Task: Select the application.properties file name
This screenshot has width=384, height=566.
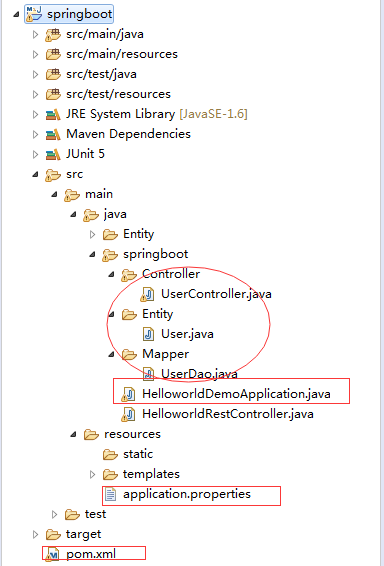Action: (x=187, y=494)
